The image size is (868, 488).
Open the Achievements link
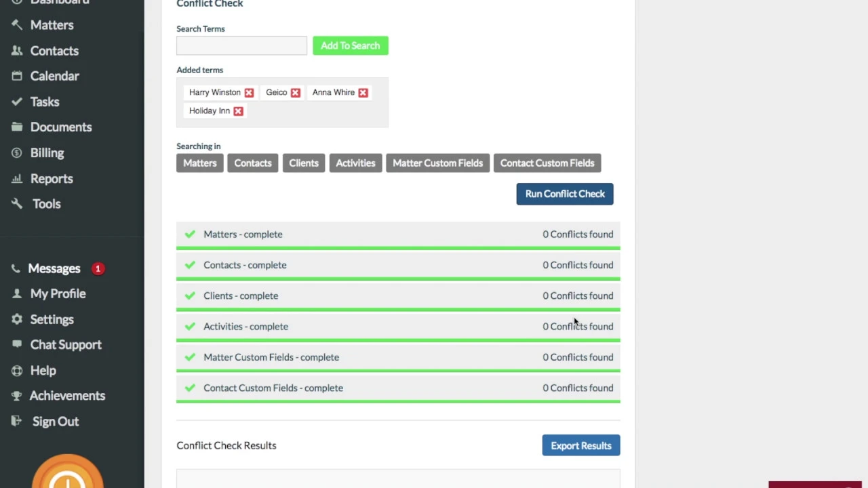click(x=67, y=395)
